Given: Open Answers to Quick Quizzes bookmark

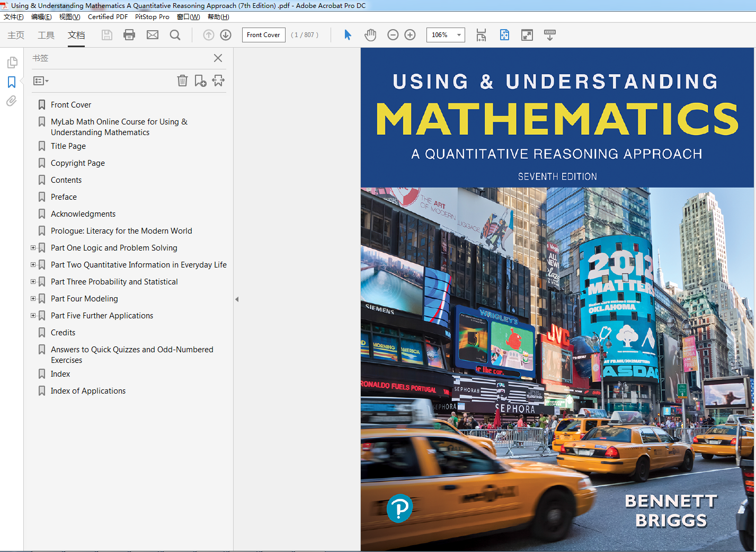Looking at the screenshot, I should click(x=132, y=355).
